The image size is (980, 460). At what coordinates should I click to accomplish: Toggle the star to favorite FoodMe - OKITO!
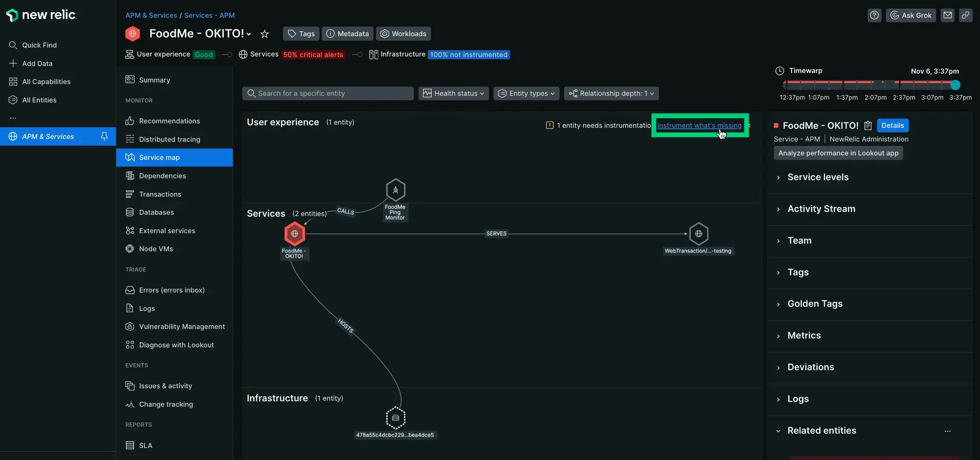264,34
